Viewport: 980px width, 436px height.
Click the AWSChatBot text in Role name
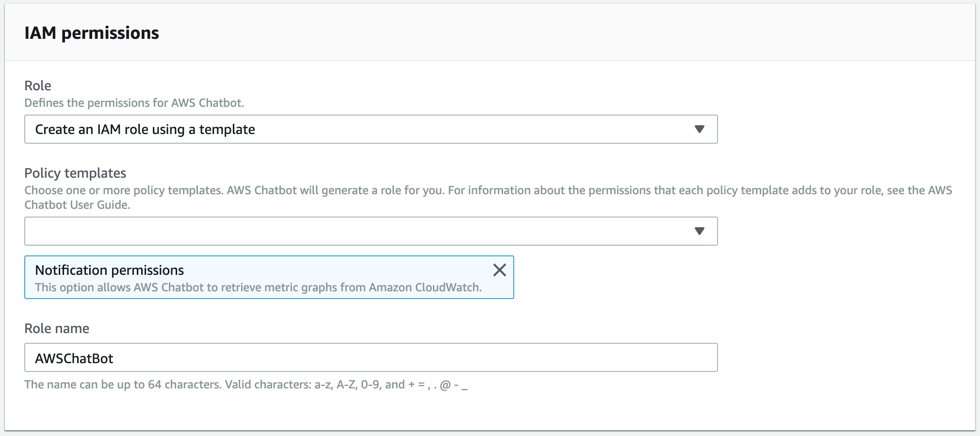click(74, 358)
